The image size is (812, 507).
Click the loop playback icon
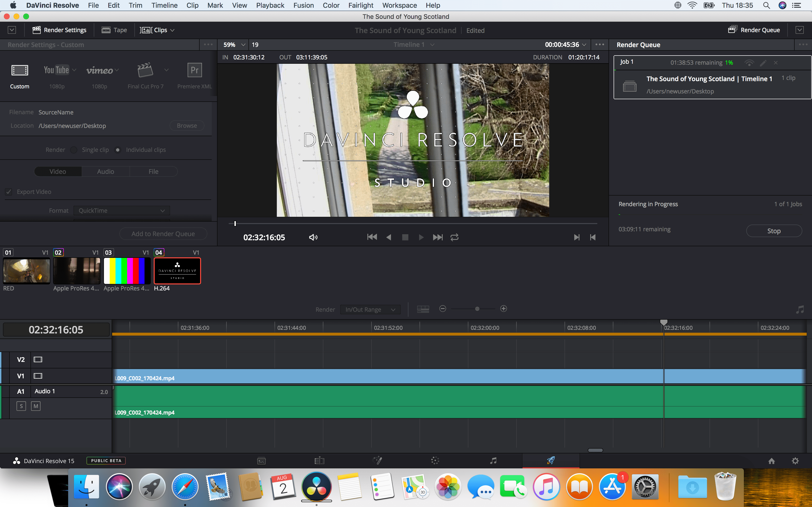[454, 237]
